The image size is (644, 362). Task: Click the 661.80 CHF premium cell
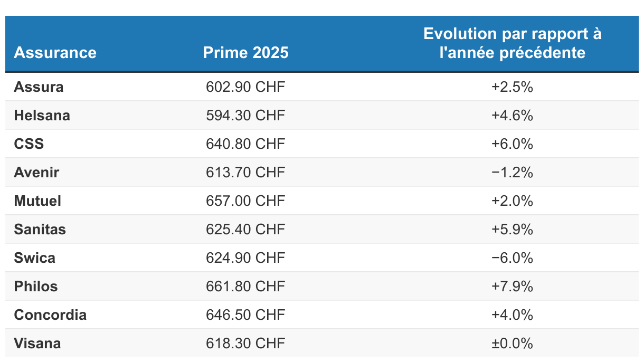pos(245,287)
